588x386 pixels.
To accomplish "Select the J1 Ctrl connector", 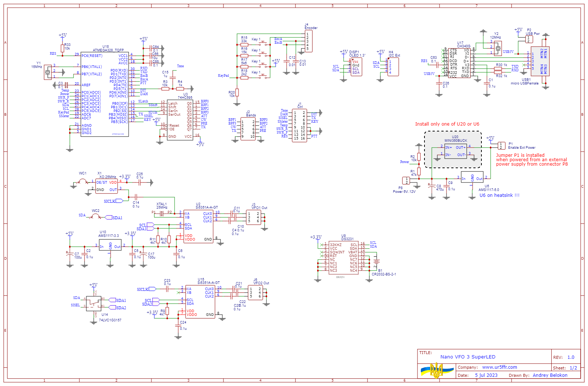I will tap(300, 125).
